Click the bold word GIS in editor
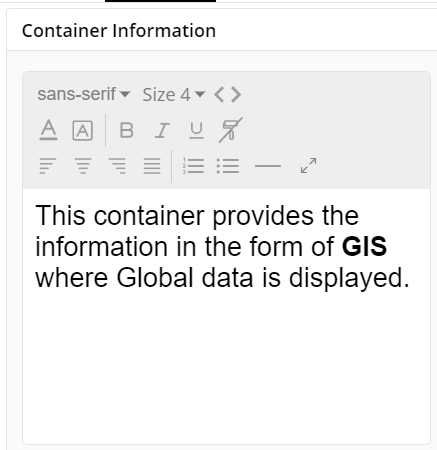The width and height of the screenshot is (437, 450). click(x=364, y=247)
